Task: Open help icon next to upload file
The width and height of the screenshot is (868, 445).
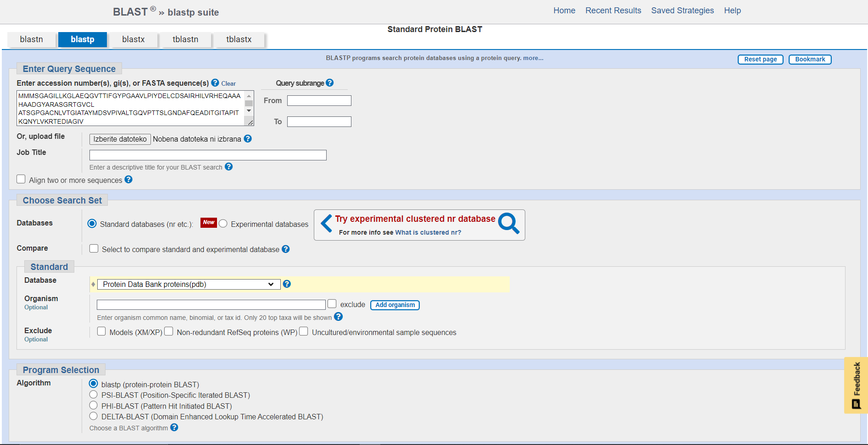Action: [248, 138]
